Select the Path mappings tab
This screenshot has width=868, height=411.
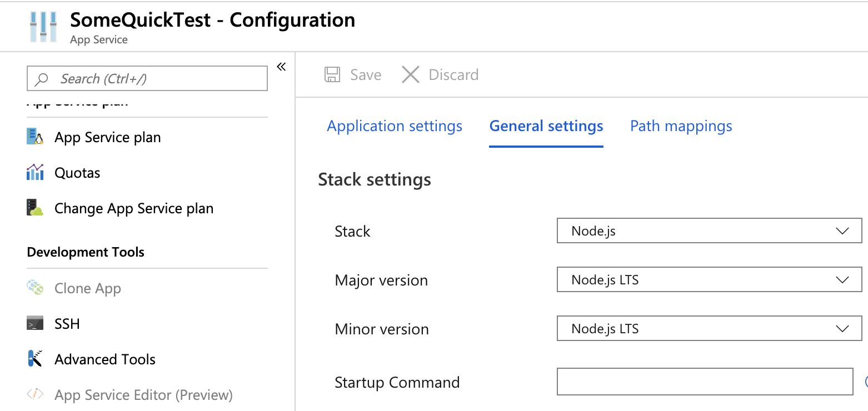point(681,126)
